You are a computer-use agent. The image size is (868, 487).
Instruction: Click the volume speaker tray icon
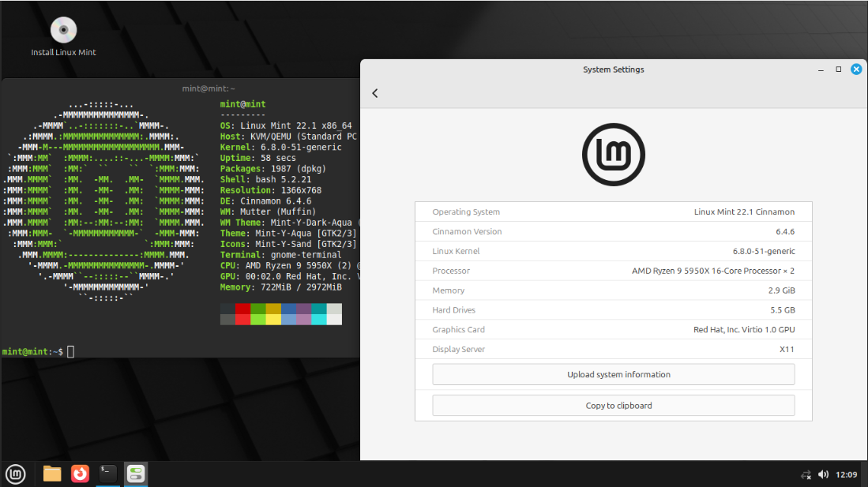tap(823, 474)
